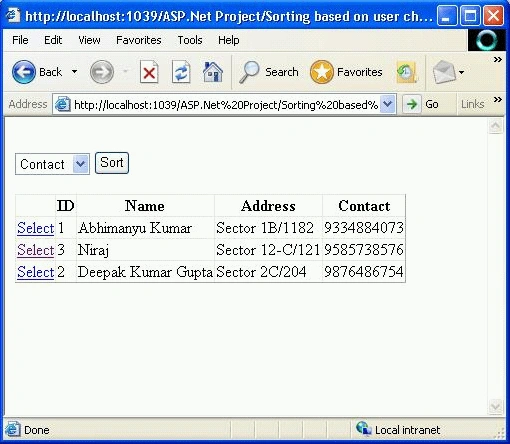The height and width of the screenshot is (444, 510).
Task: Open the File menu
Action: pyautogui.click(x=20, y=40)
